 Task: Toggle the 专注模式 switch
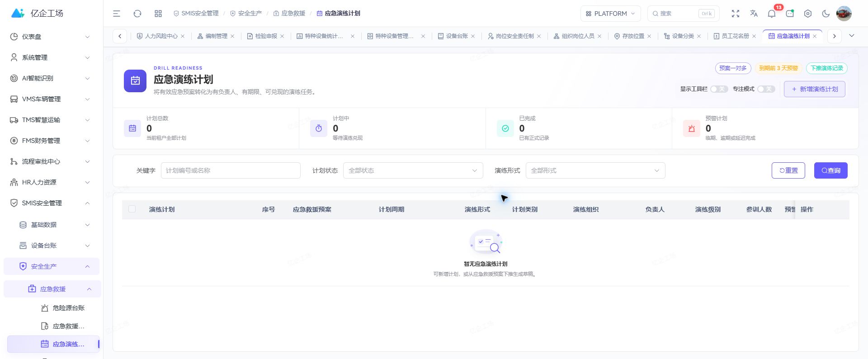pos(766,89)
